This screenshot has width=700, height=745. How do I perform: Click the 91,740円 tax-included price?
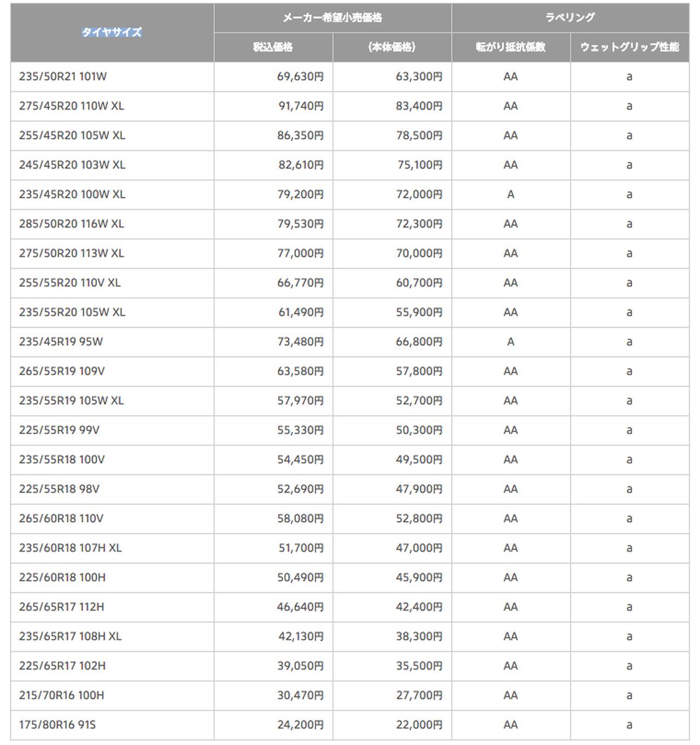[301, 106]
